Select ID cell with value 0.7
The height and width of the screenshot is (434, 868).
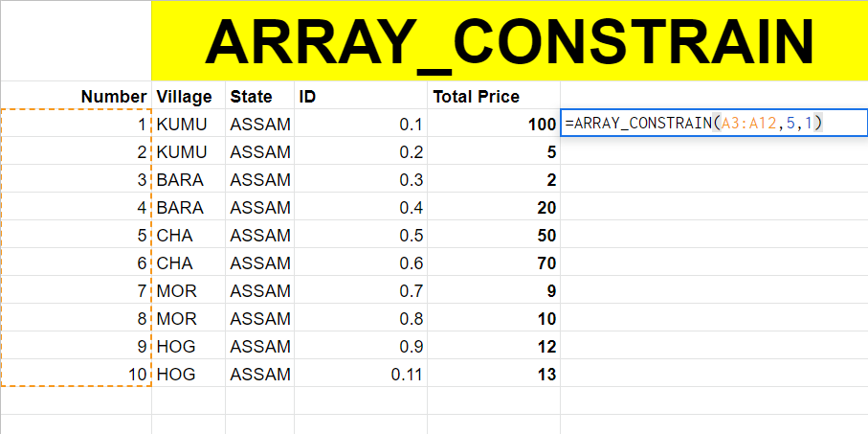tap(361, 289)
